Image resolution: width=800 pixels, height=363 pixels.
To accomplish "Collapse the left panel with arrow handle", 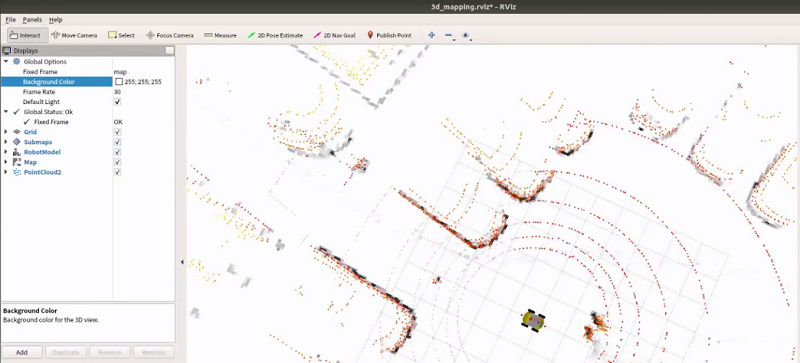I will pyautogui.click(x=182, y=262).
